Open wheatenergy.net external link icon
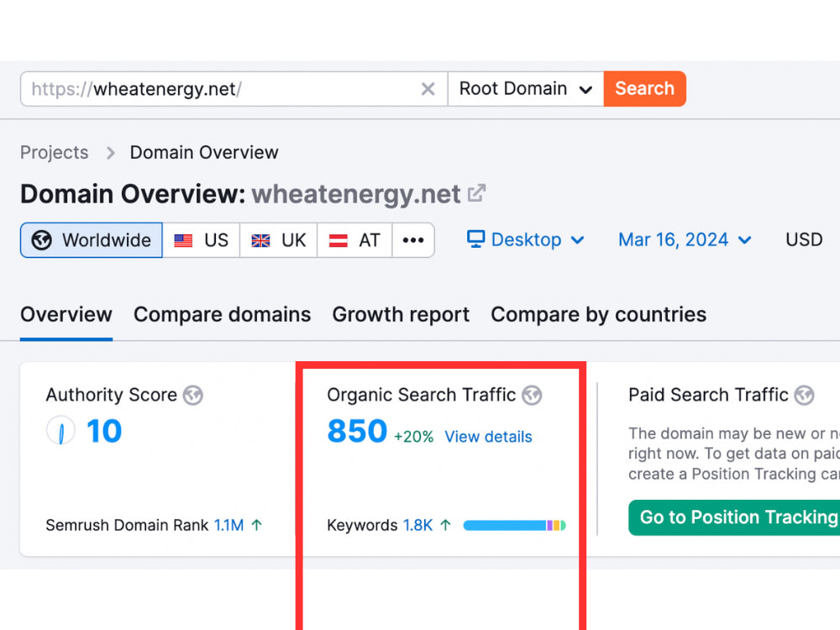 click(x=476, y=193)
